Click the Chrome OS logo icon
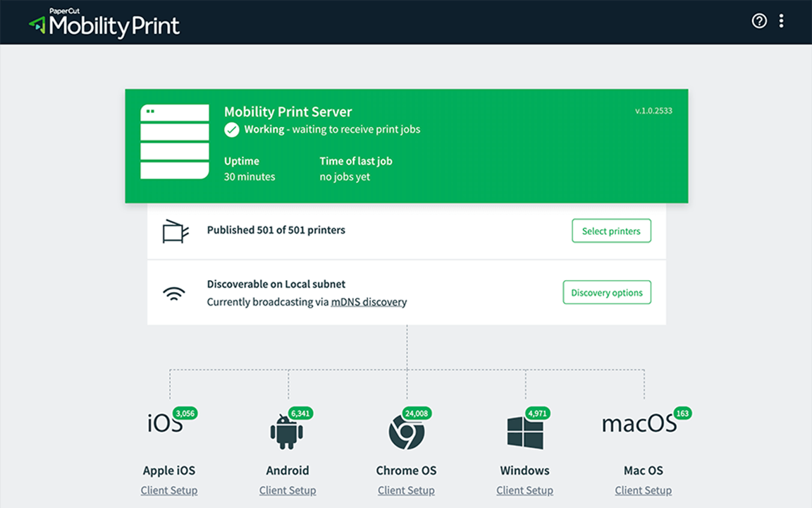The height and width of the screenshot is (508, 812). (x=407, y=431)
